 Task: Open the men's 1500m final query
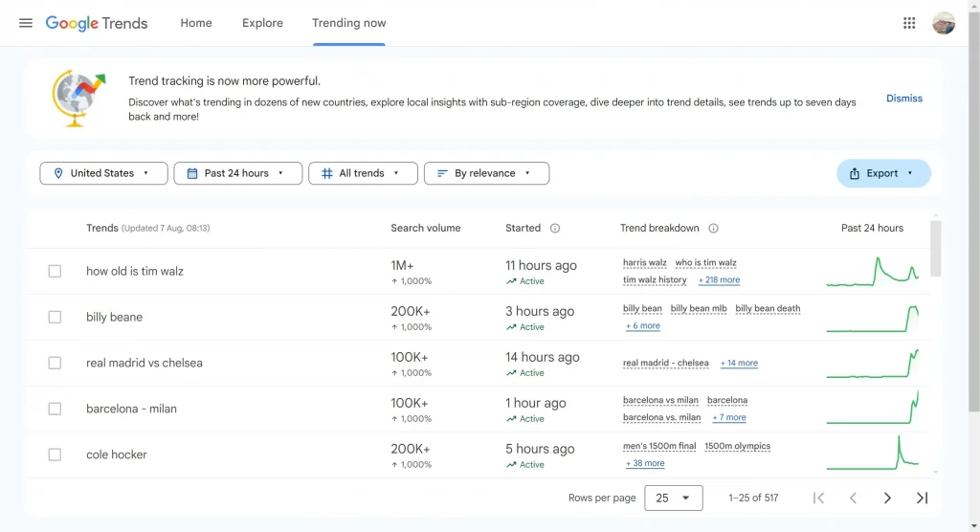pyautogui.click(x=659, y=446)
